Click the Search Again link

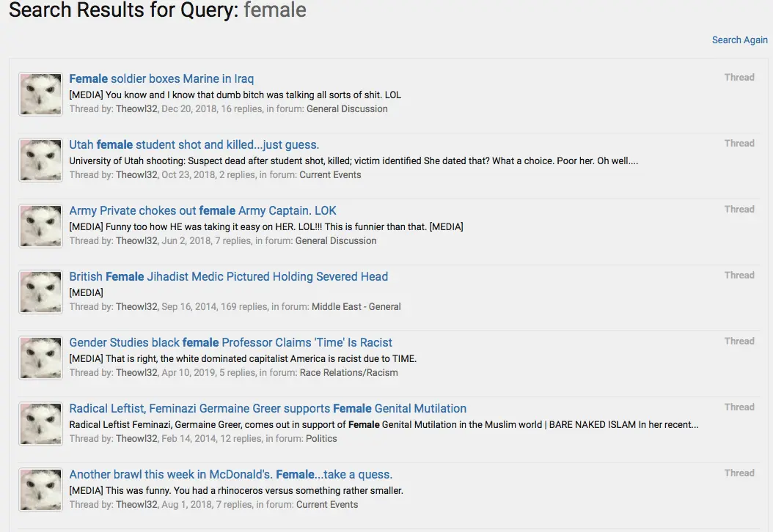pyautogui.click(x=739, y=40)
